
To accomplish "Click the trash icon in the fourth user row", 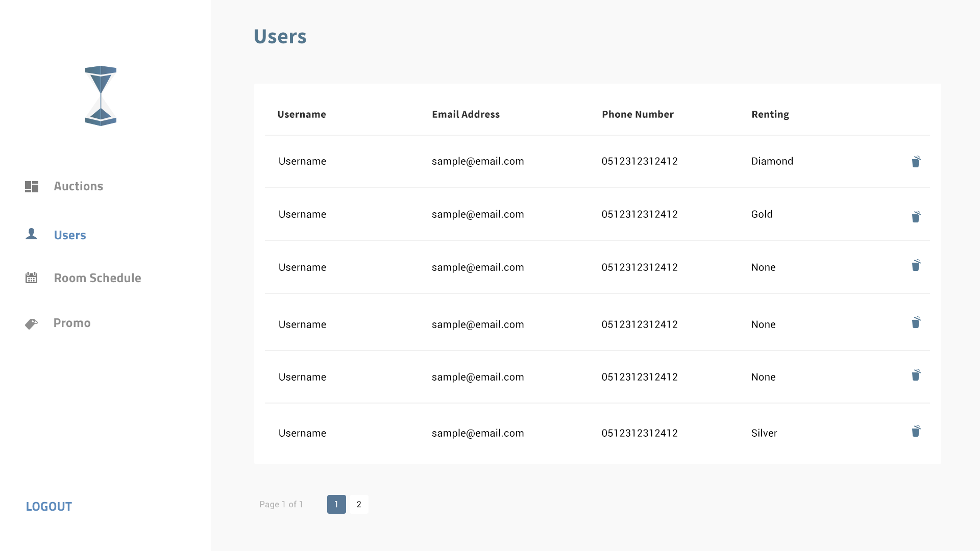I will tap(916, 322).
